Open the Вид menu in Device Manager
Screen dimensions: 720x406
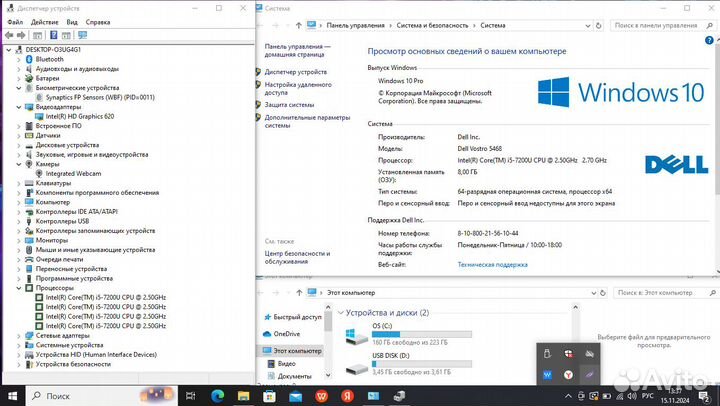[x=72, y=22]
